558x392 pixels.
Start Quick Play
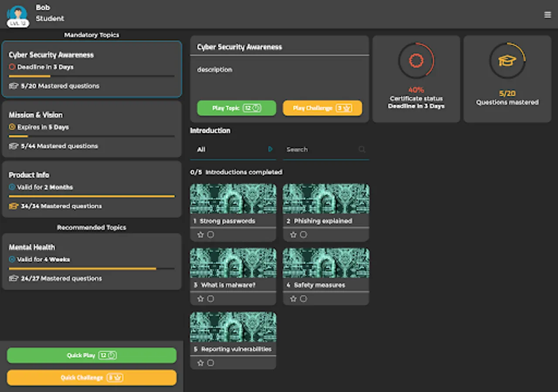[92, 355]
